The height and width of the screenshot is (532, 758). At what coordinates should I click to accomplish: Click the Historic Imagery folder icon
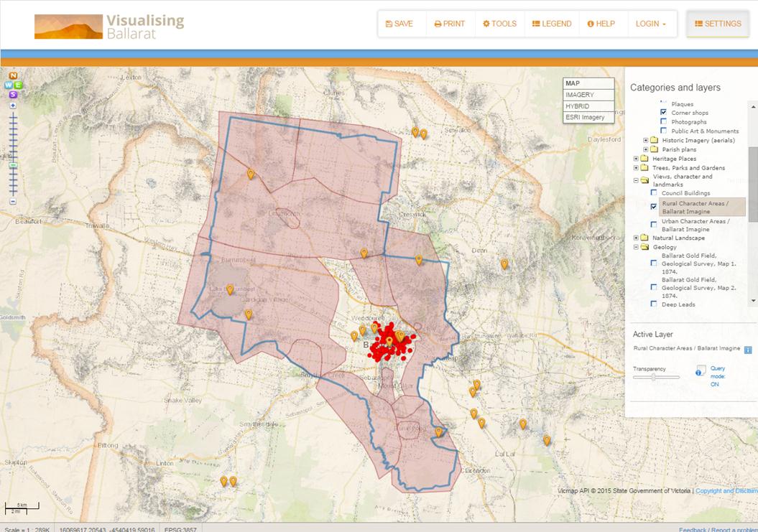coord(654,140)
